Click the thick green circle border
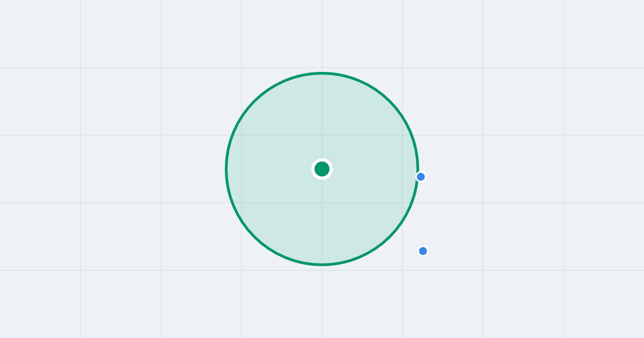Viewport: 644px width, 338px height. pyautogui.click(x=322, y=73)
